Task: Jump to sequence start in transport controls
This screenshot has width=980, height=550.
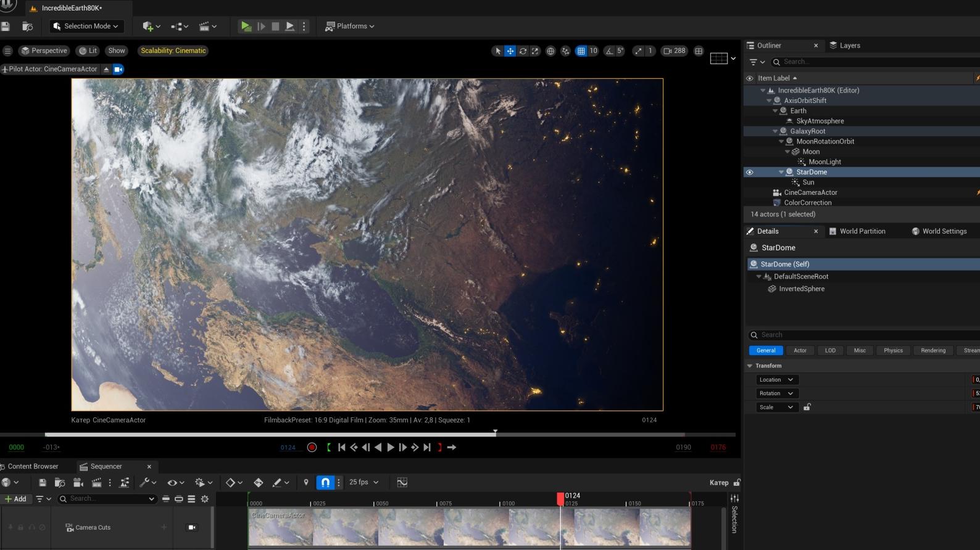Action: tap(341, 448)
